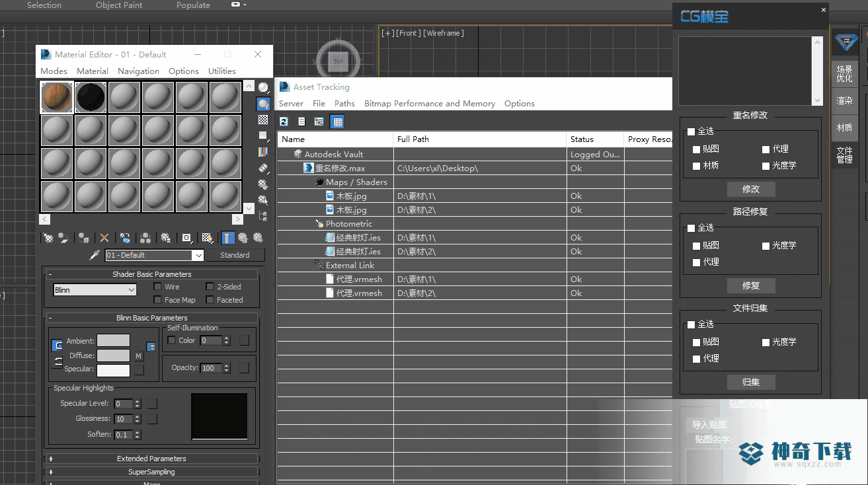This screenshot has height=485, width=868.
Task: Switch Asset Tracking to Table View icon
Action: [x=337, y=122]
